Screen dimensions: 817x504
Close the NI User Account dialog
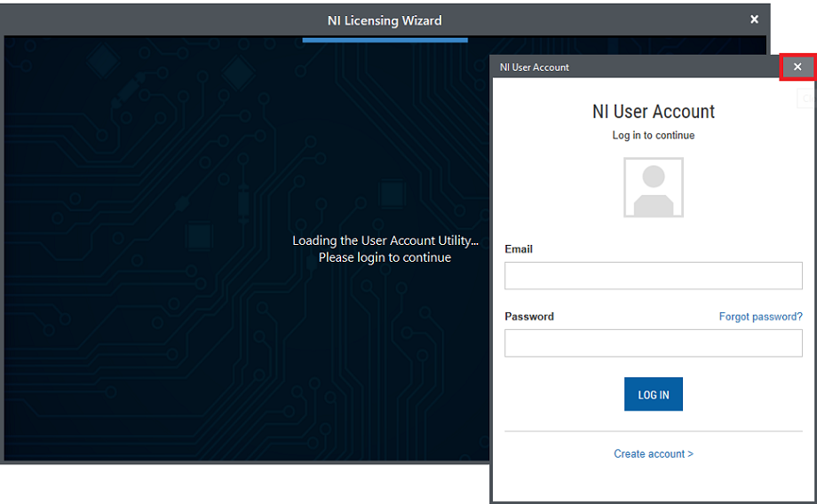[x=797, y=67]
